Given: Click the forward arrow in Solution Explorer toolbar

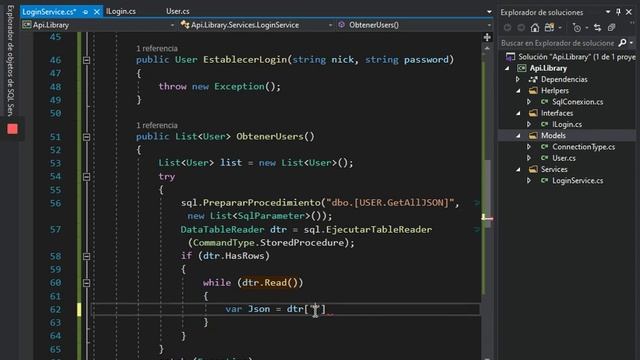Looking at the screenshot, I should 521,28.
